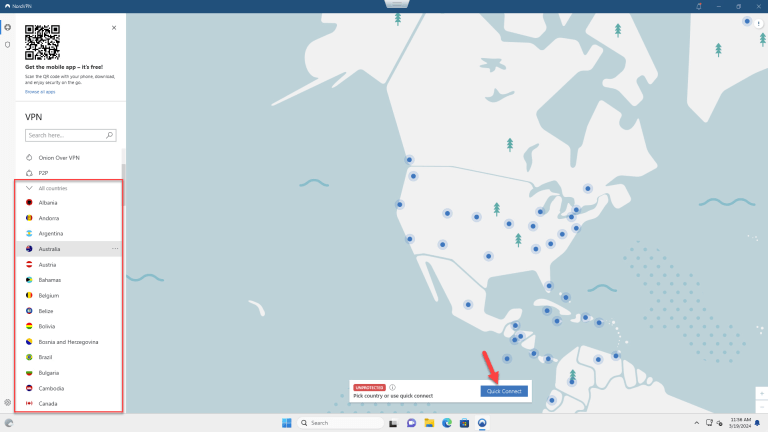This screenshot has height=432, width=768.
Task: Choose Brazil in the country list
Action: [45, 357]
